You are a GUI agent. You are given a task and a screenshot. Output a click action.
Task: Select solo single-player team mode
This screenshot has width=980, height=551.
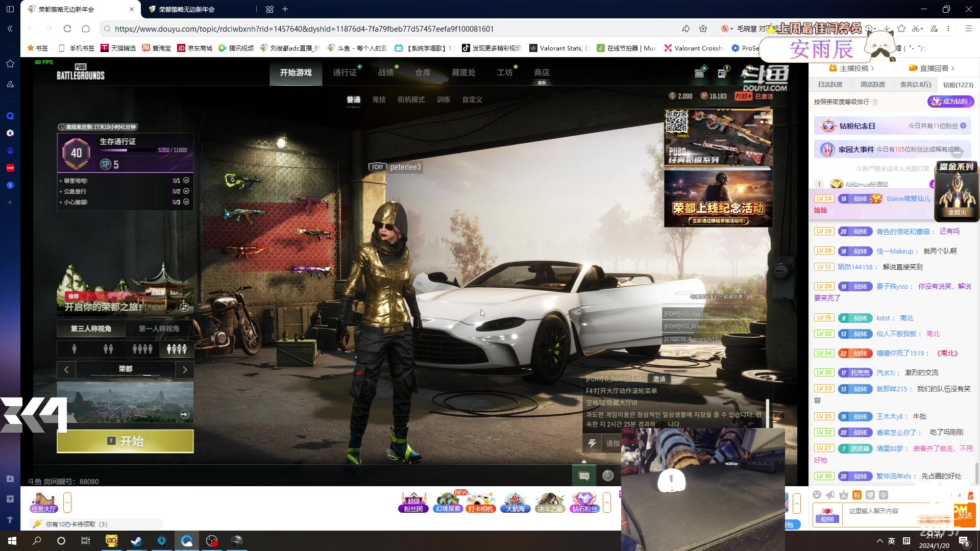pyautogui.click(x=75, y=349)
